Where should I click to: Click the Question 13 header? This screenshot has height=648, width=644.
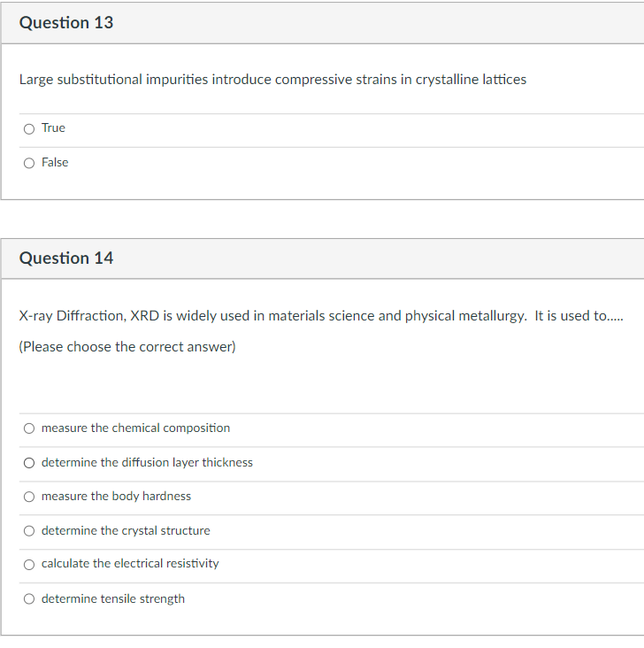point(66,23)
